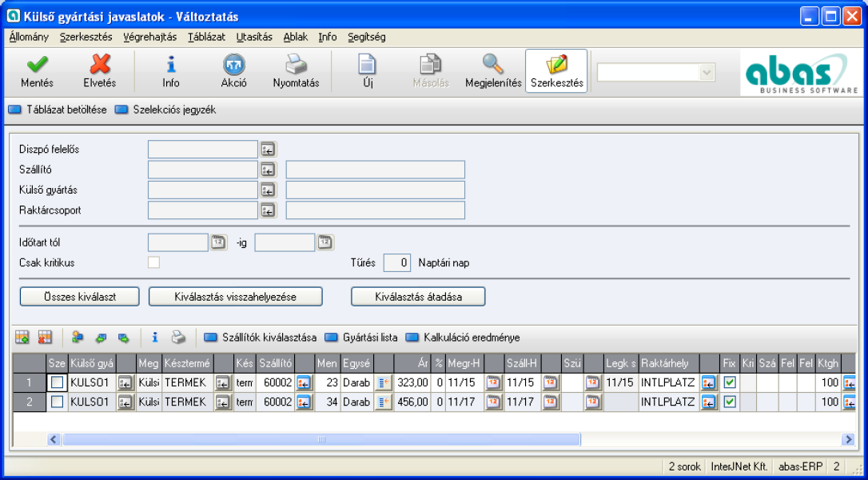Activate the Szerkesztés edit mode button

tap(556, 70)
